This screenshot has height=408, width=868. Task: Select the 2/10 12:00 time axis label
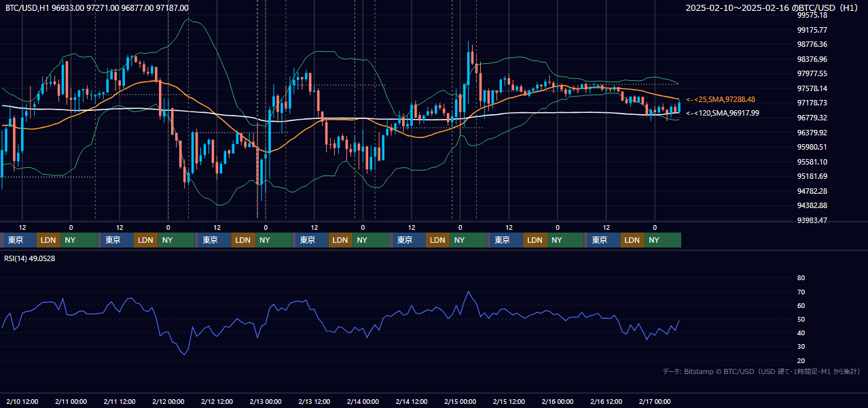22,401
